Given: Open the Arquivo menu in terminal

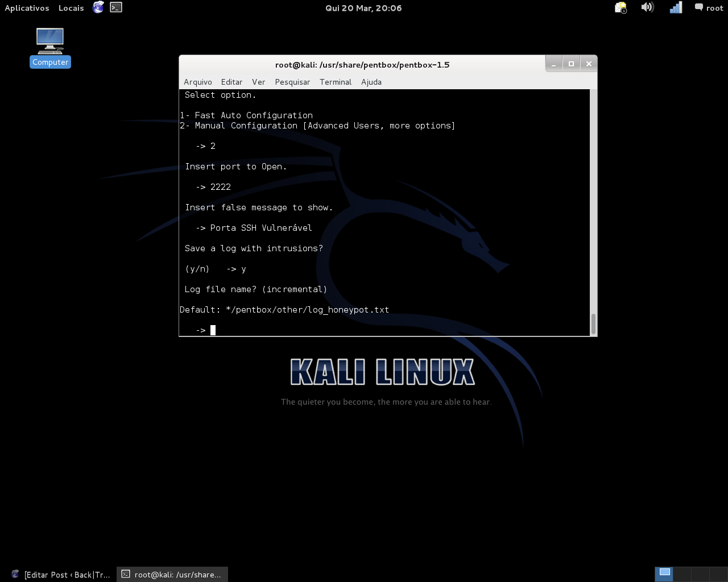Looking at the screenshot, I should (198, 82).
